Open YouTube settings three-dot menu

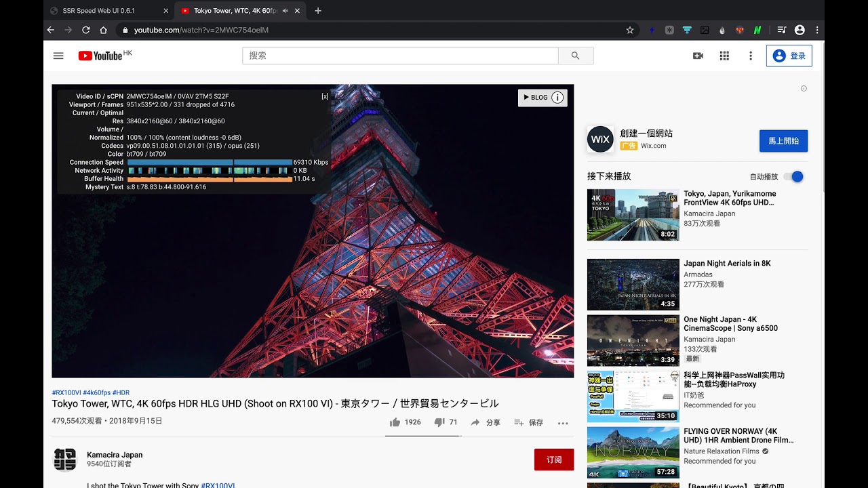tap(751, 56)
